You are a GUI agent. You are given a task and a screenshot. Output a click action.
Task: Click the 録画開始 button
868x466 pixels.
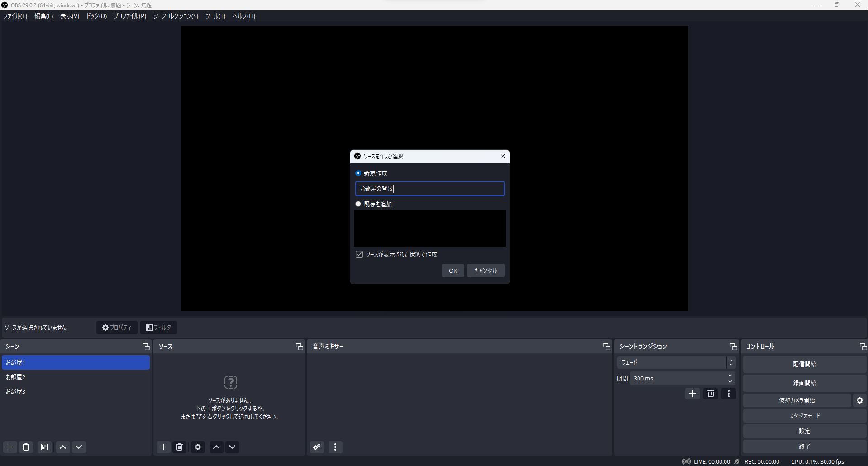[x=804, y=383]
